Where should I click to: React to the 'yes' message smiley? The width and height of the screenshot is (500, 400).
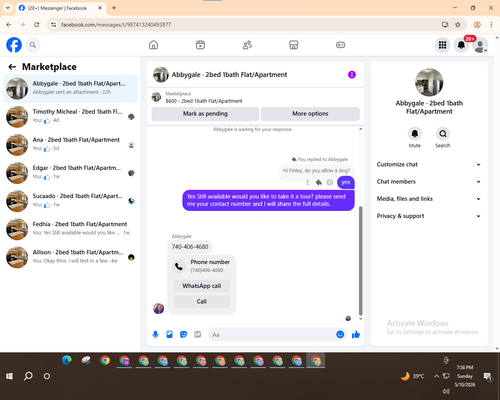[330, 182]
